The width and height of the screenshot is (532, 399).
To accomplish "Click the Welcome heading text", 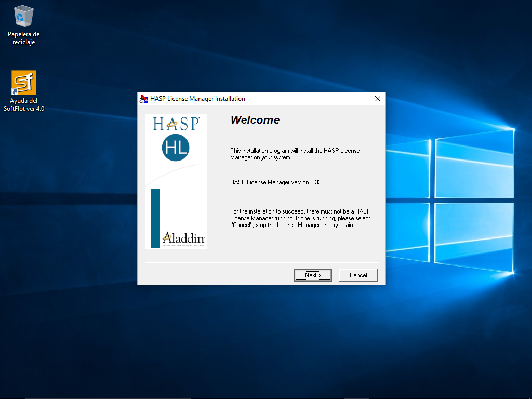I will click(255, 120).
